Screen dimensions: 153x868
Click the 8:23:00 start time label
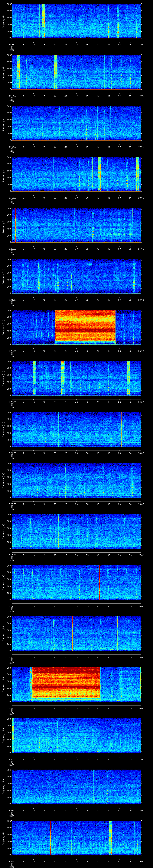[x=12, y=402]
